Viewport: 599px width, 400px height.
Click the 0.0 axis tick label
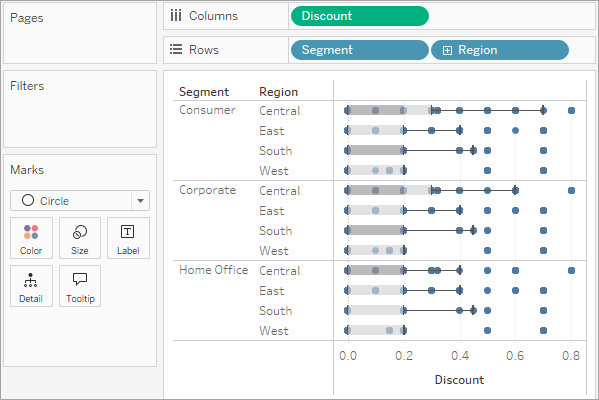click(348, 356)
